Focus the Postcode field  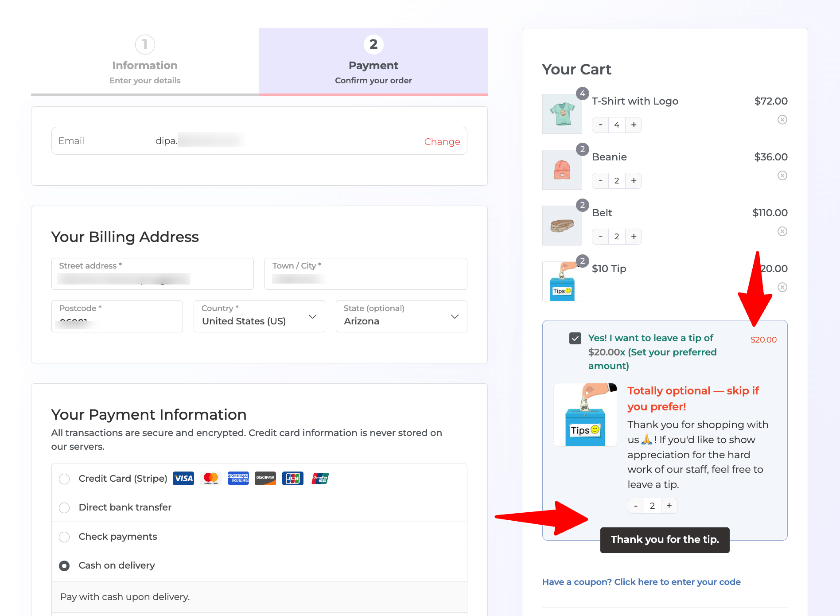pos(117,316)
